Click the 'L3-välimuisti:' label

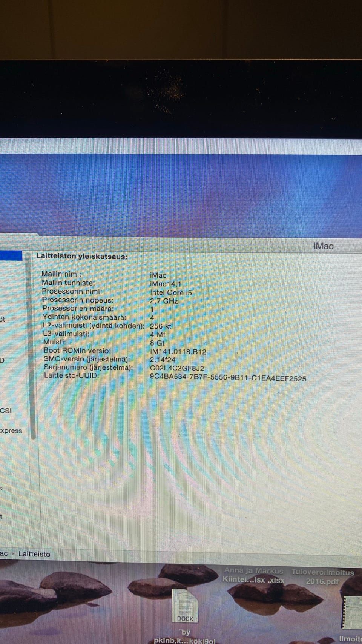coord(66,334)
